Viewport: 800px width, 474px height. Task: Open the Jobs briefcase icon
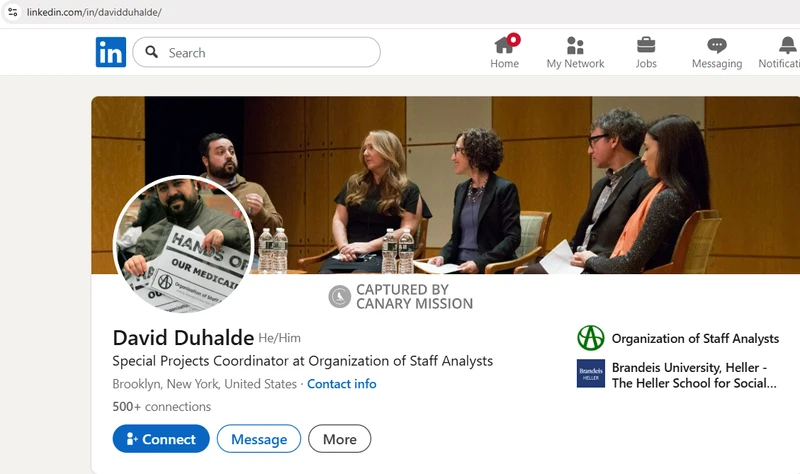646,45
